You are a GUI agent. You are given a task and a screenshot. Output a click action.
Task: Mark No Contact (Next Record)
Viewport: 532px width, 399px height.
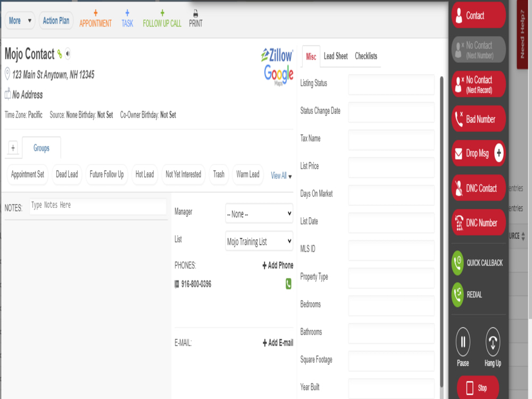[478, 84]
